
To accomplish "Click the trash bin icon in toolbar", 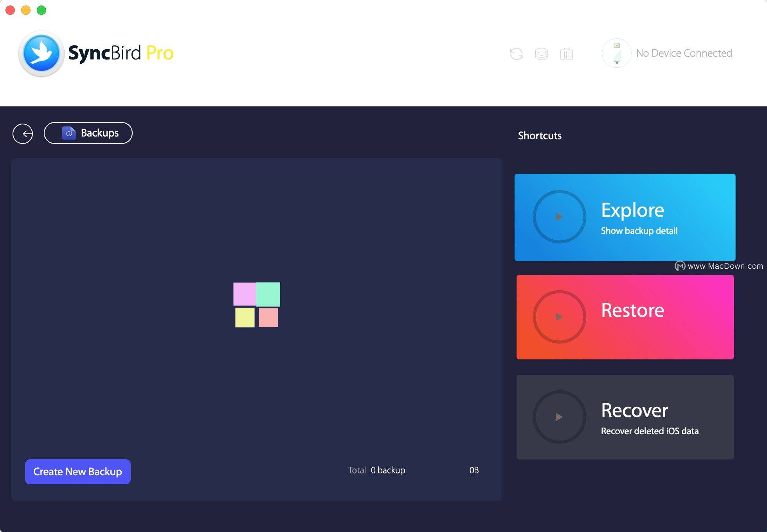I will 566,54.
